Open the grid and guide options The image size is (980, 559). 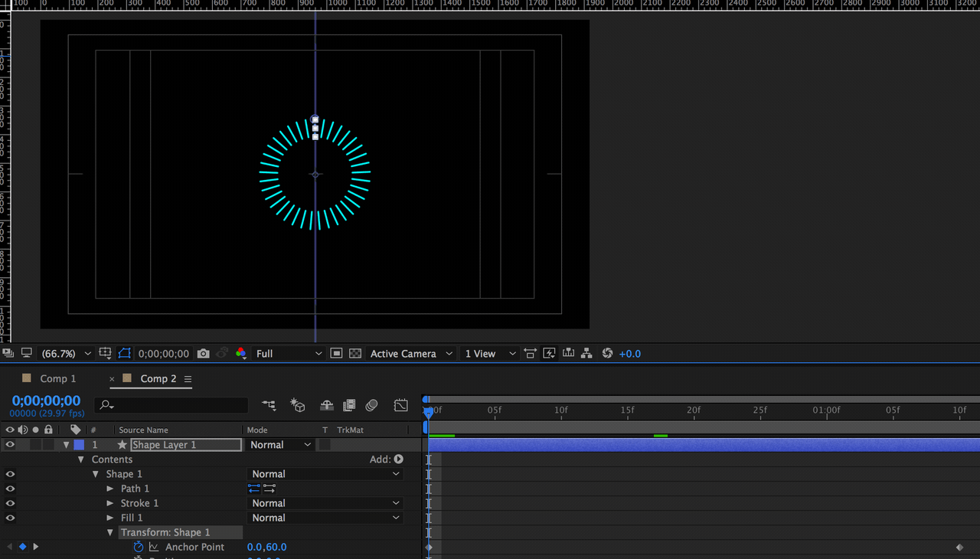(x=106, y=353)
